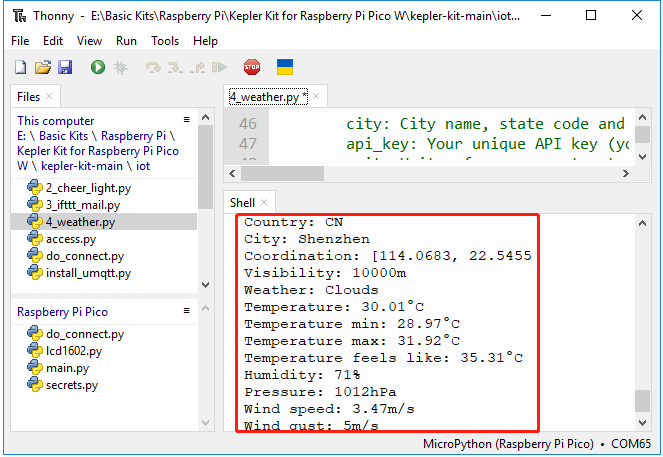Click the Shell scrollbar up arrow
This screenshot has height=457, width=663.
(642, 223)
